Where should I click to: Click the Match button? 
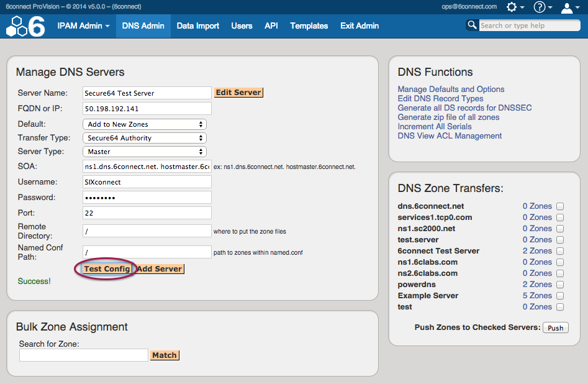coord(165,355)
